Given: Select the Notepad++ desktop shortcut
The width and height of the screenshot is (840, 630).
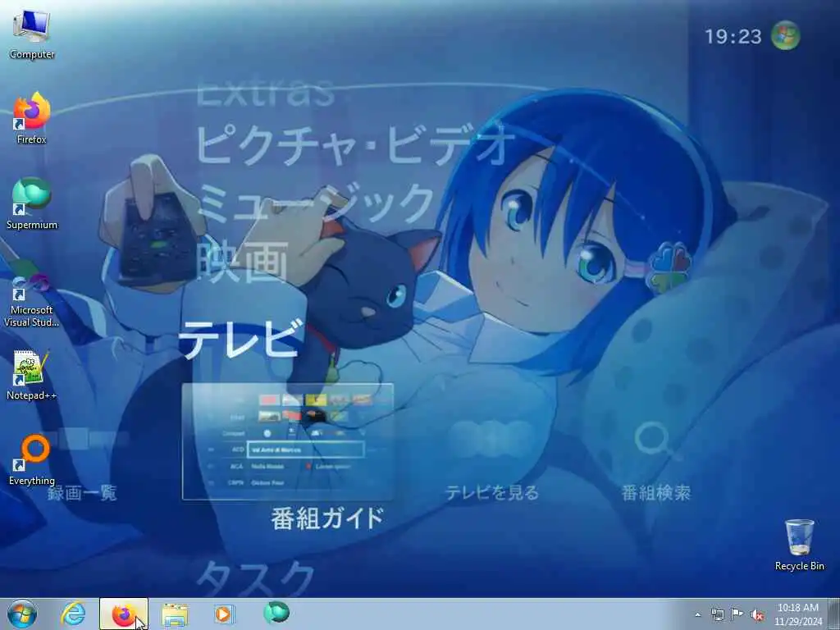Looking at the screenshot, I should tap(32, 375).
